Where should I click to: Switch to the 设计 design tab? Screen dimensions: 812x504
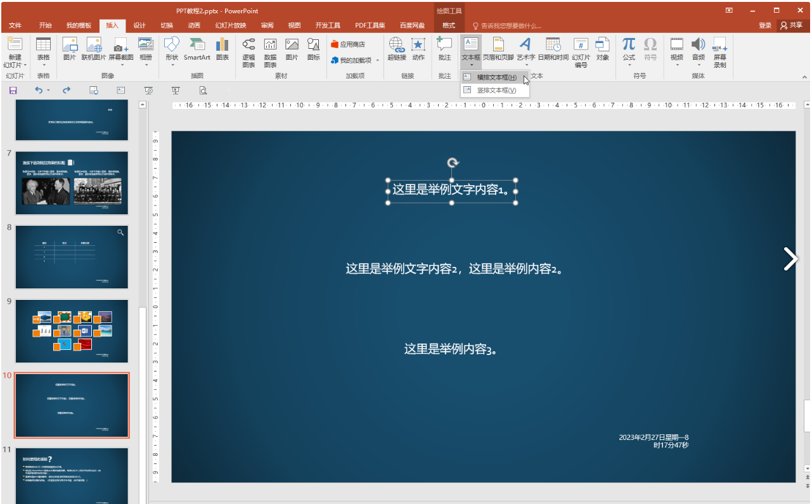(139, 25)
